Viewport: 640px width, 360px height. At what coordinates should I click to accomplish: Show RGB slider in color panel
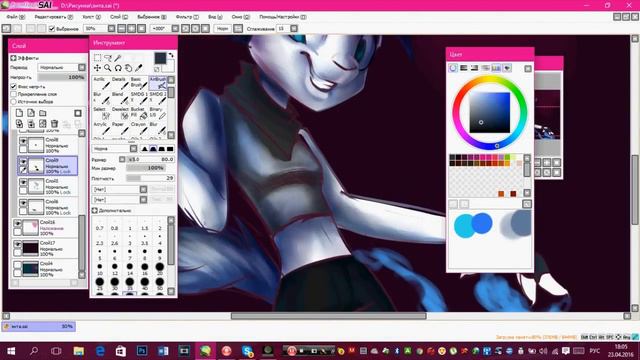coord(464,68)
